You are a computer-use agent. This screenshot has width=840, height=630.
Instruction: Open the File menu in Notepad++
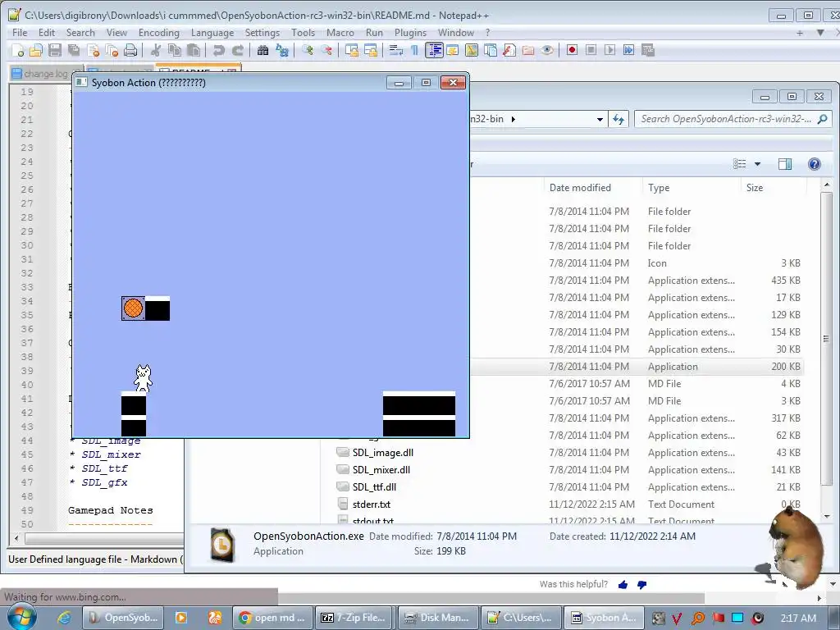20,33
